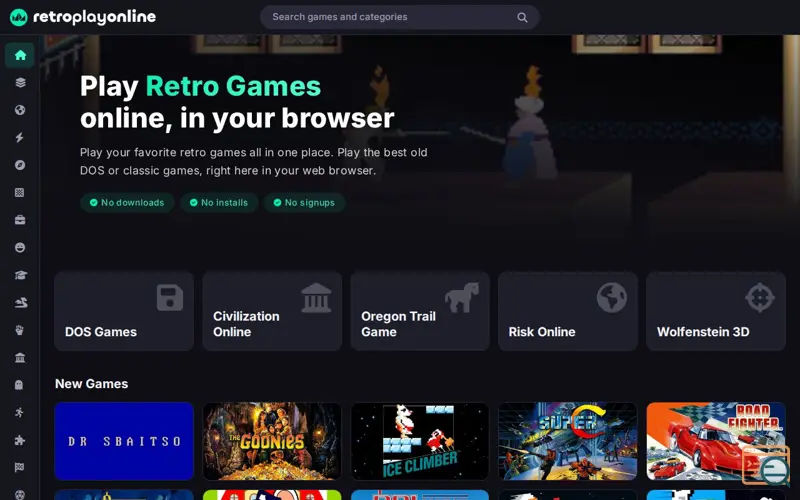Screen dimensions: 800x500
Task: Open the Risk Online category card
Action: (x=568, y=311)
